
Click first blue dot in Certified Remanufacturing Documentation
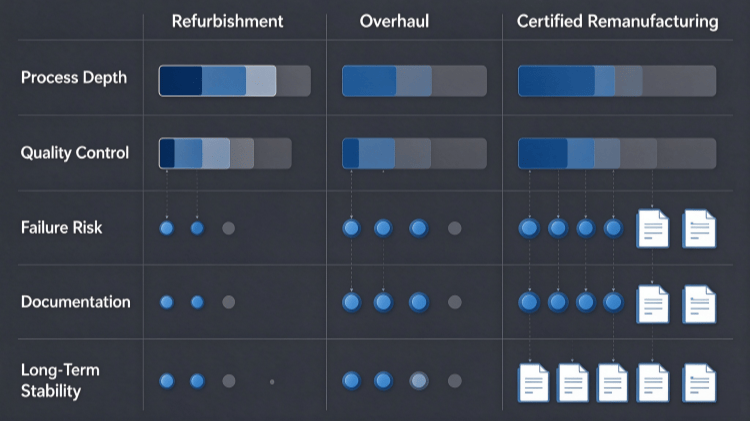coord(529,302)
